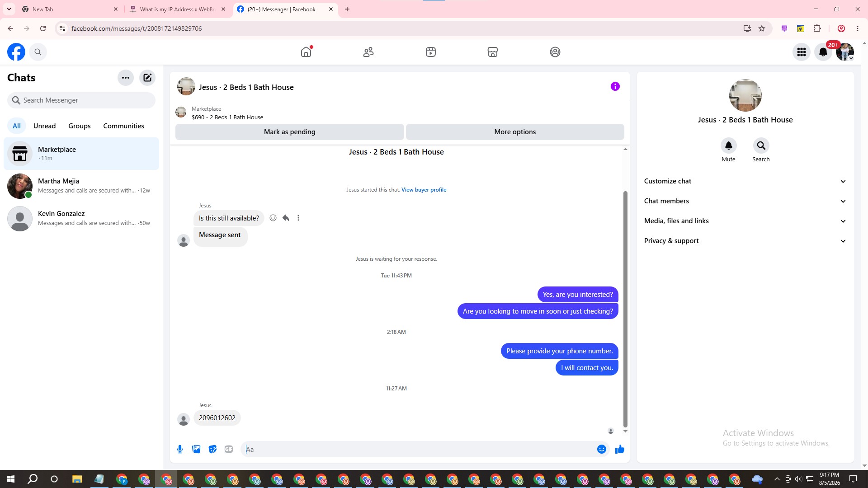Choose a sticker from sticker icon
The image size is (868, 488).
coord(212,449)
